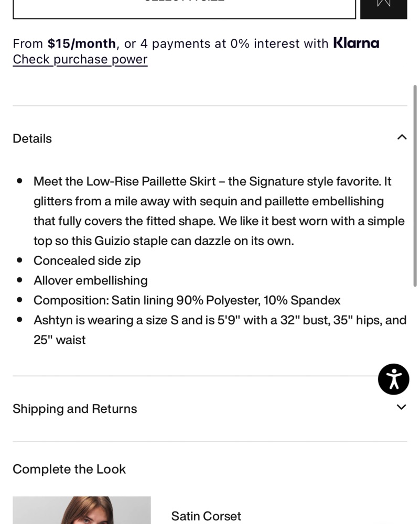Open the Satin Corset product link

coord(206,516)
